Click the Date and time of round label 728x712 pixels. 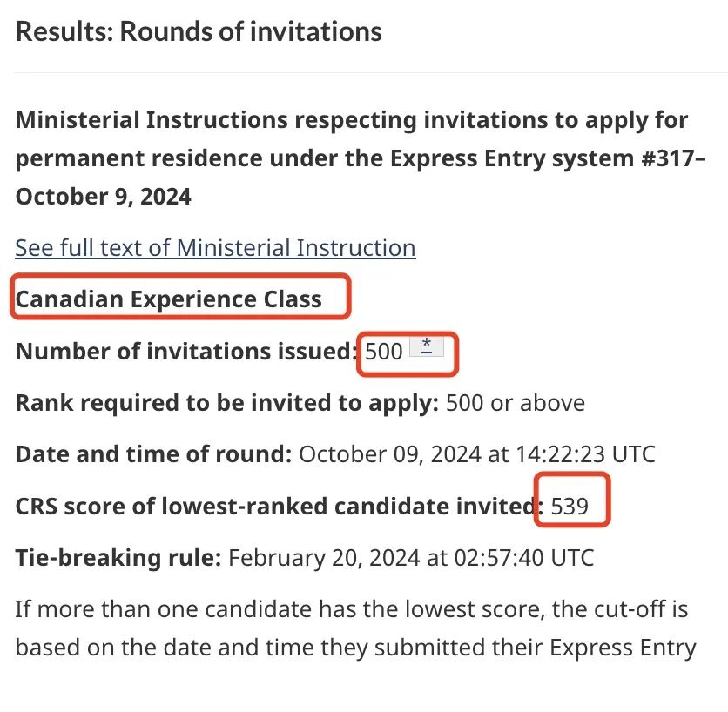click(153, 454)
